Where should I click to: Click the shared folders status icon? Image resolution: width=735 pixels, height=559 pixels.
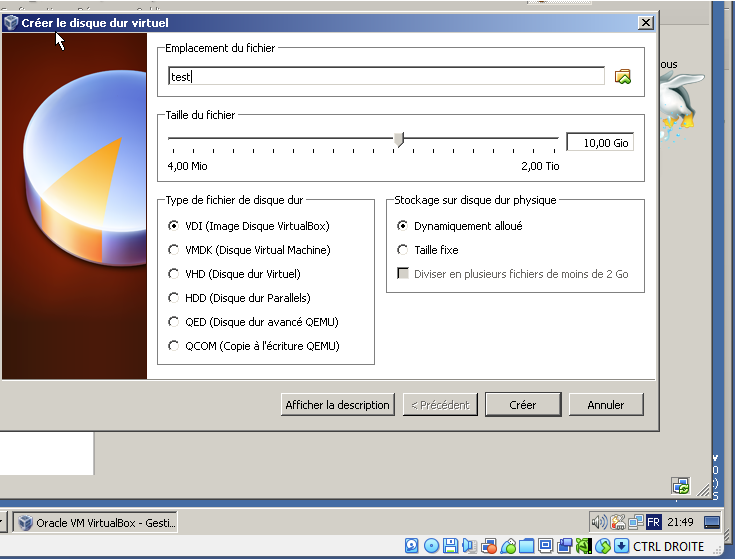(526, 546)
